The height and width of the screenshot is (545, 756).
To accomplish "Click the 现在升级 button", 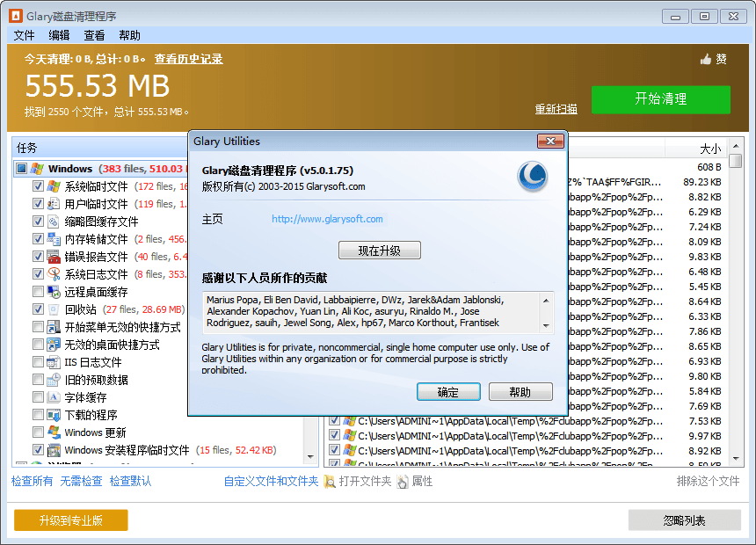I will coord(379,251).
